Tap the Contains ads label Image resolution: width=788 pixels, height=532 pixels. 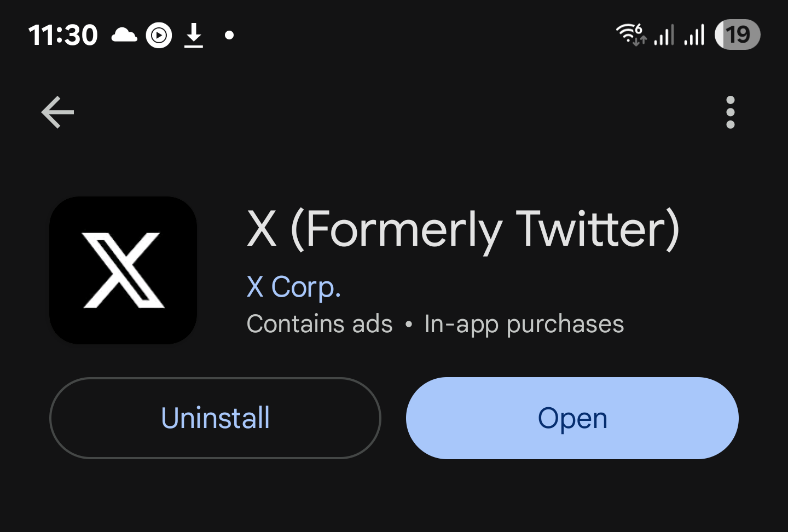tap(320, 324)
